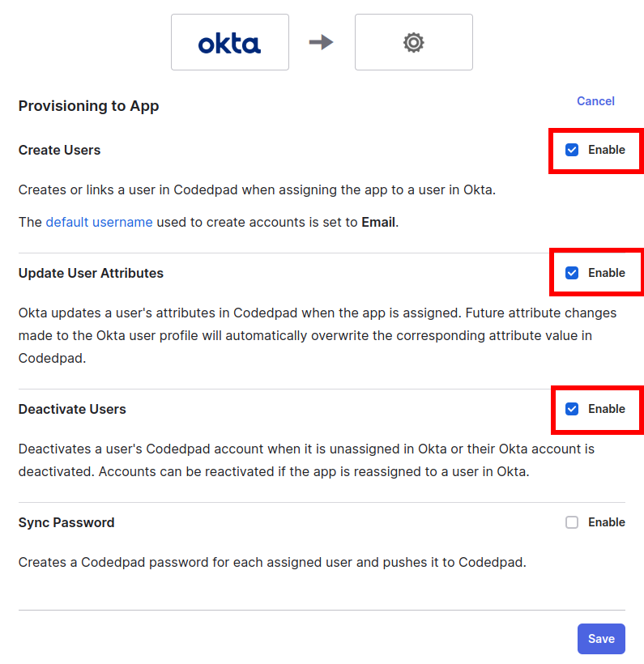Click the Enable label beside Create Users
The width and height of the screenshot is (644, 664).
coord(607,150)
